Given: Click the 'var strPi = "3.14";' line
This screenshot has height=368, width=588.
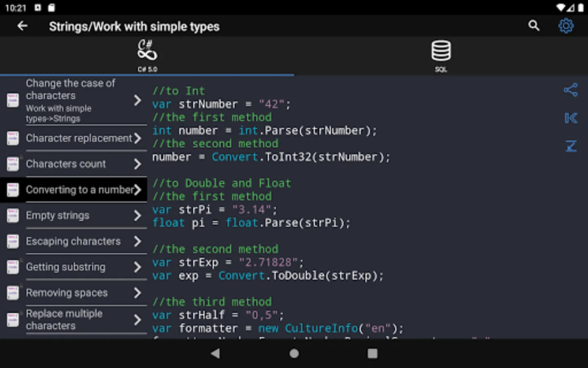Looking at the screenshot, I should point(215,210).
